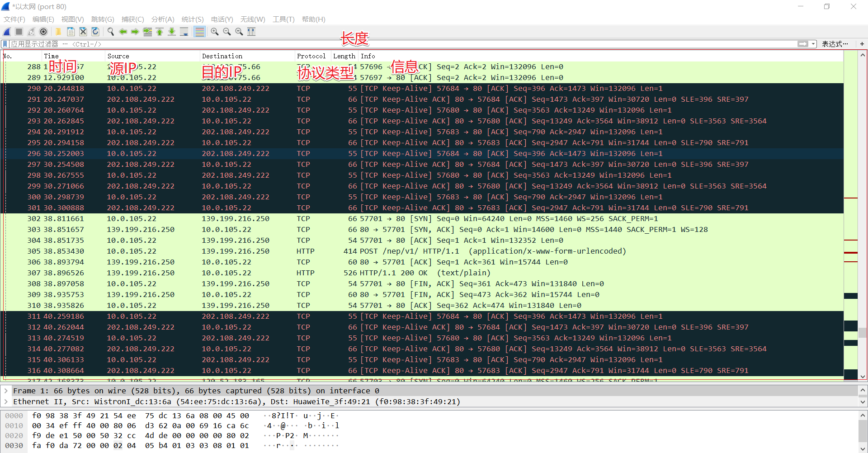Sort by the Protocol column header

click(x=313, y=56)
